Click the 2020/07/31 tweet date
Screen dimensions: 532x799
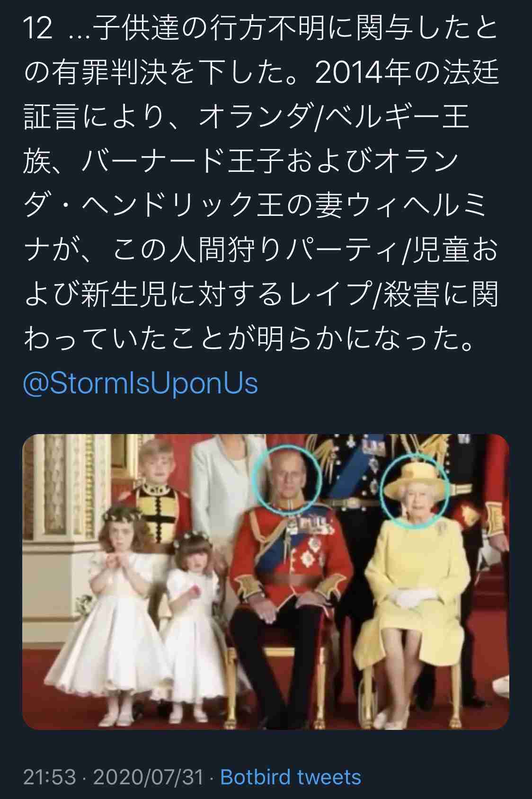click(x=148, y=777)
